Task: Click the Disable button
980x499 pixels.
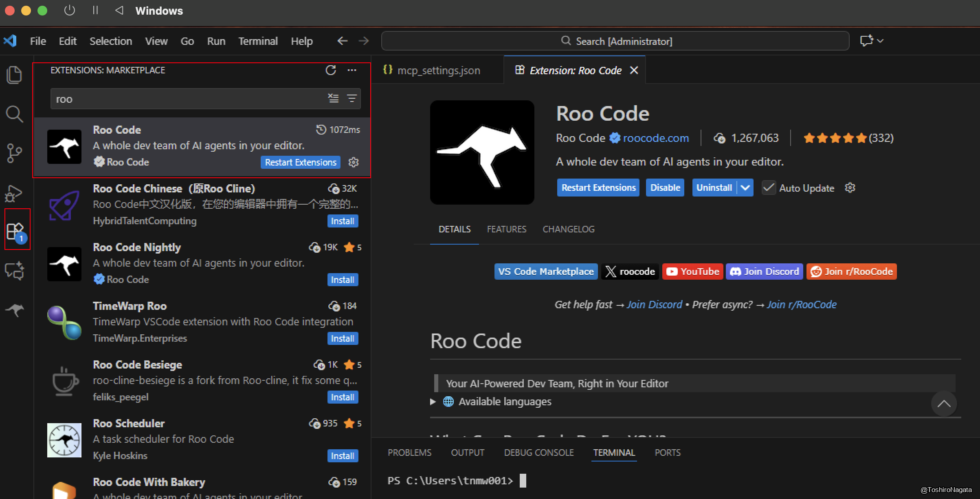Action: coord(665,188)
